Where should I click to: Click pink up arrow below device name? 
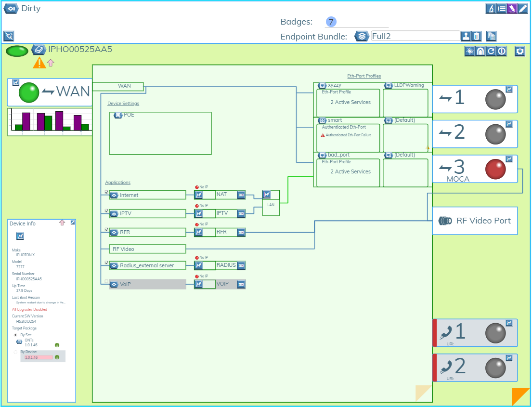coord(51,63)
